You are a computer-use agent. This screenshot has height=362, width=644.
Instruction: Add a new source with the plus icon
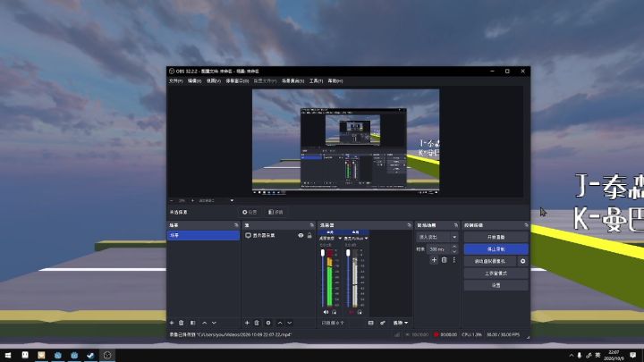pyautogui.click(x=247, y=323)
